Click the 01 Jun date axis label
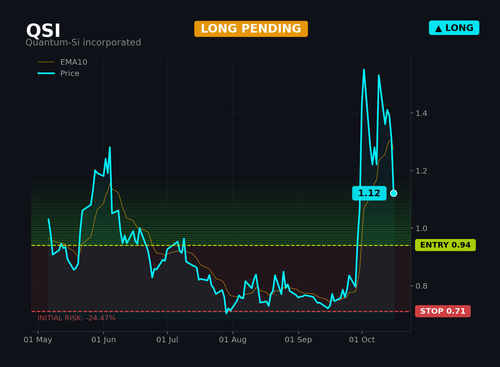This screenshot has width=500, height=367. (x=104, y=340)
